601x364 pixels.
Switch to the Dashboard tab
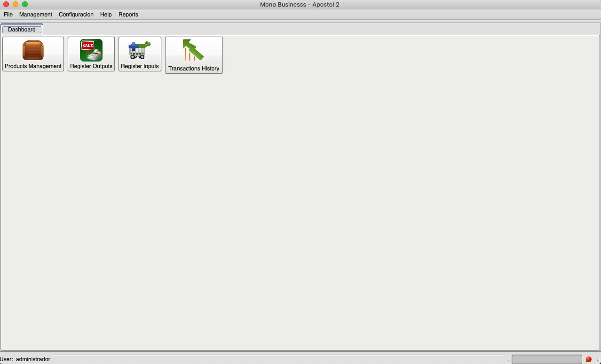(x=22, y=30)
